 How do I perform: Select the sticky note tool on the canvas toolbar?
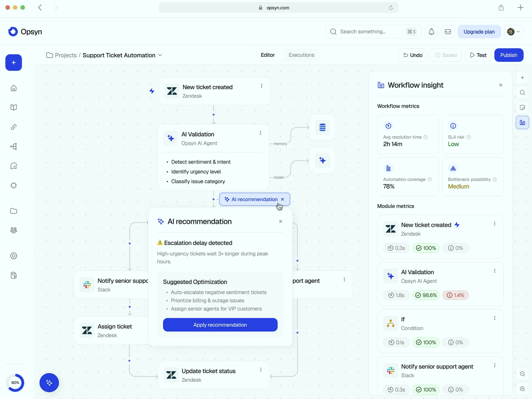click(522, 107)
